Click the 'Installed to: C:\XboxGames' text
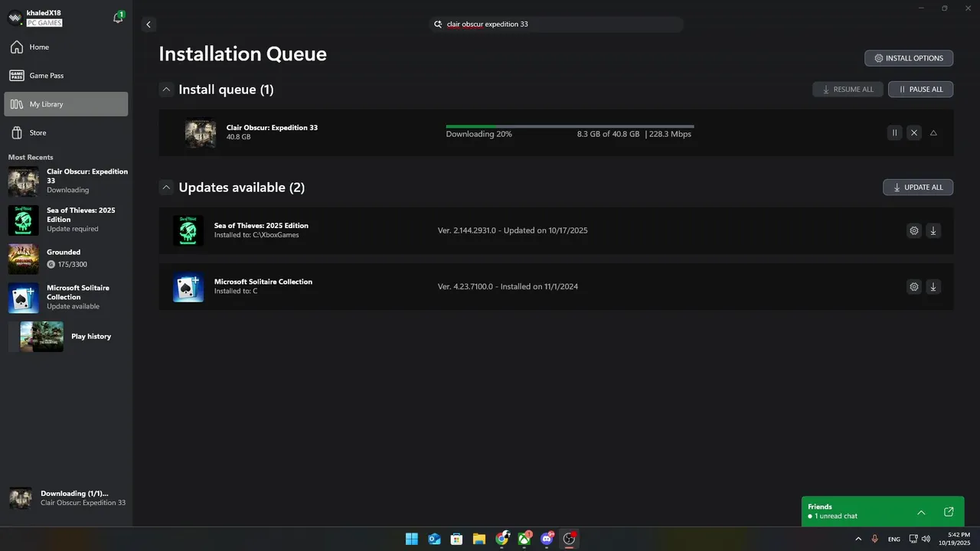The image size is (980, 551). (x=256, y=235)
